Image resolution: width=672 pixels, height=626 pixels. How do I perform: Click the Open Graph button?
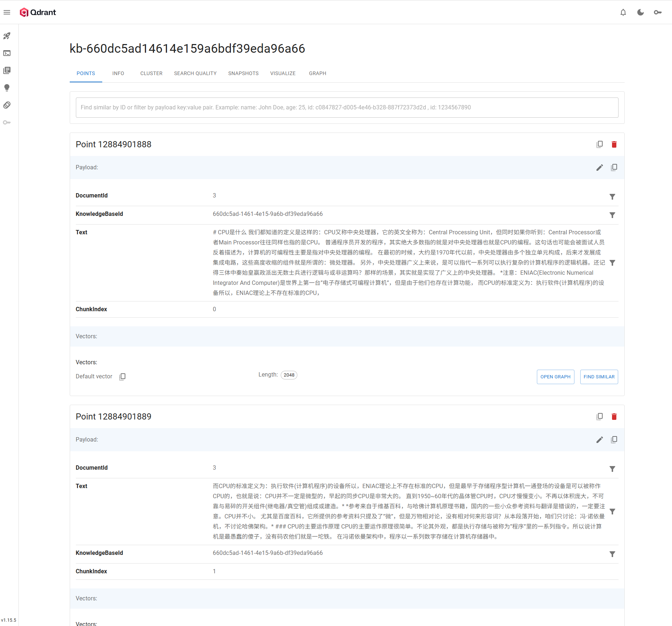point(555,377)
